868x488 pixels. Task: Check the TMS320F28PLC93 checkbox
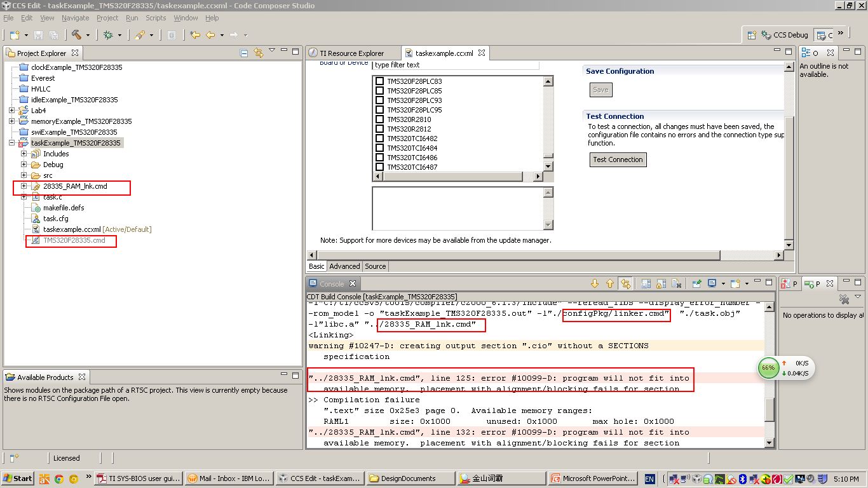[379, 100]
